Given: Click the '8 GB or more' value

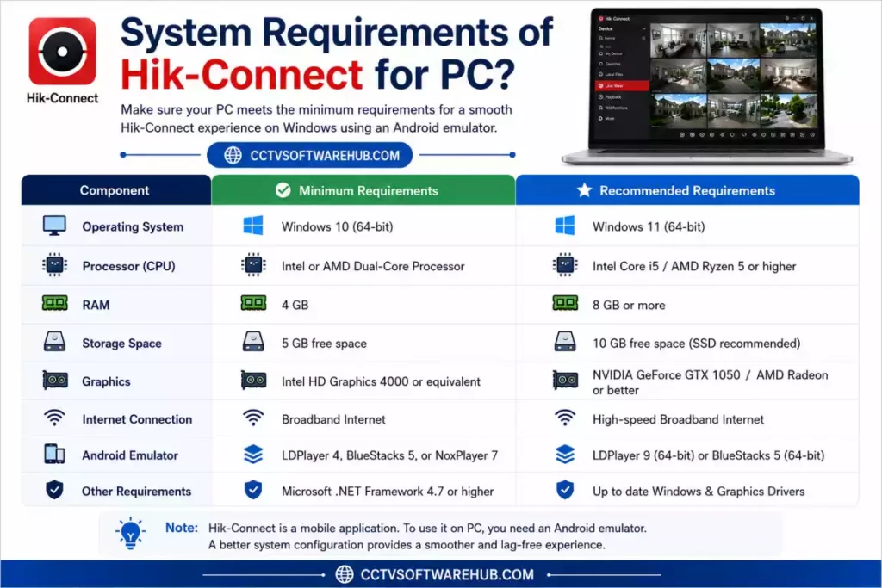Looking at the screenshot, I should tap(629, 305).
